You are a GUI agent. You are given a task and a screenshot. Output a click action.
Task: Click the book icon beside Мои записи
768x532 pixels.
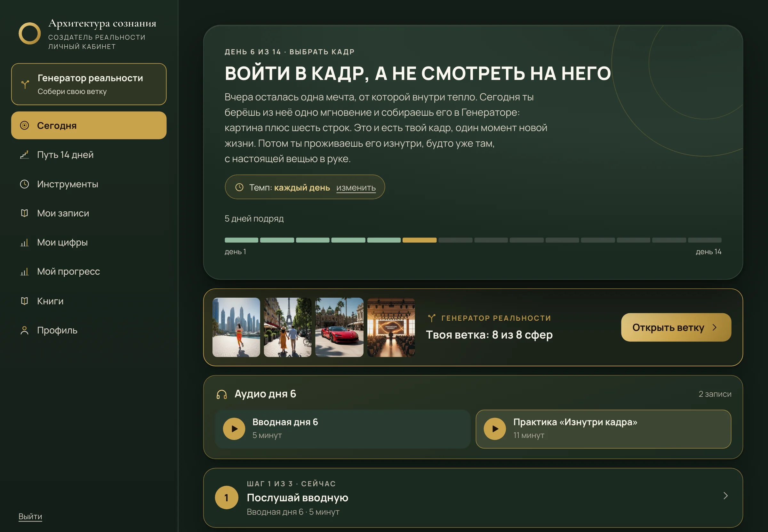click(24, 213)
